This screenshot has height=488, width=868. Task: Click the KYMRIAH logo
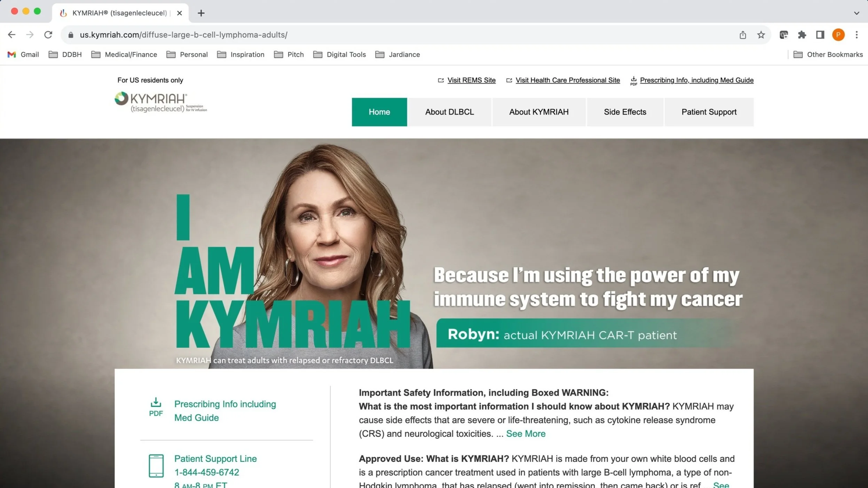point(160,102)
